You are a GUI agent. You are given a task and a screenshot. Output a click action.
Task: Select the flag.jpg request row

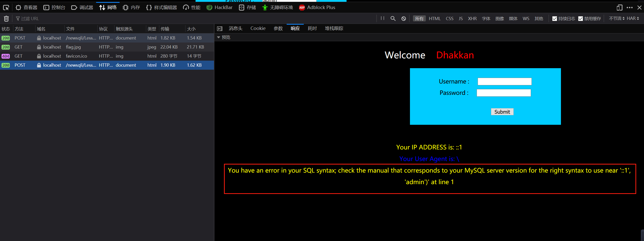(x=107, y=47)
